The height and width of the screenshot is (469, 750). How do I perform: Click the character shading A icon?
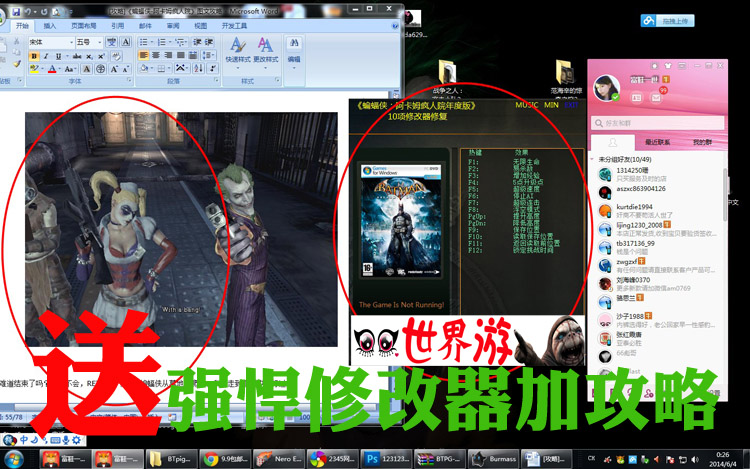[87, 69]
